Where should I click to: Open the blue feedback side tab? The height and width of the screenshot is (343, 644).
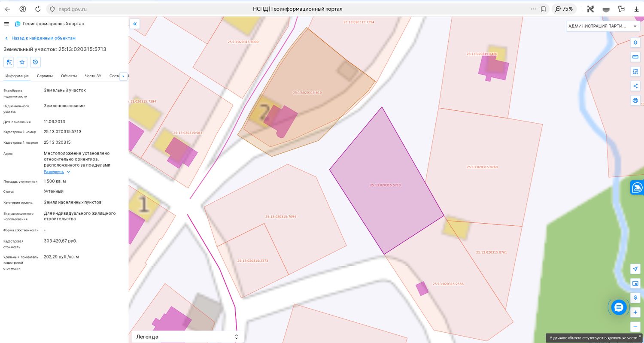637,188
